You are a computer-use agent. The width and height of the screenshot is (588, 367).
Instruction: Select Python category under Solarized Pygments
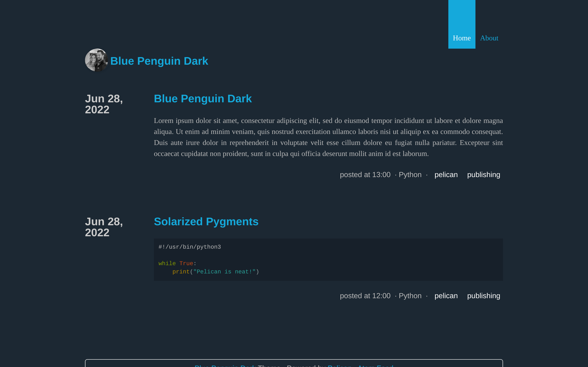(410, 296)
